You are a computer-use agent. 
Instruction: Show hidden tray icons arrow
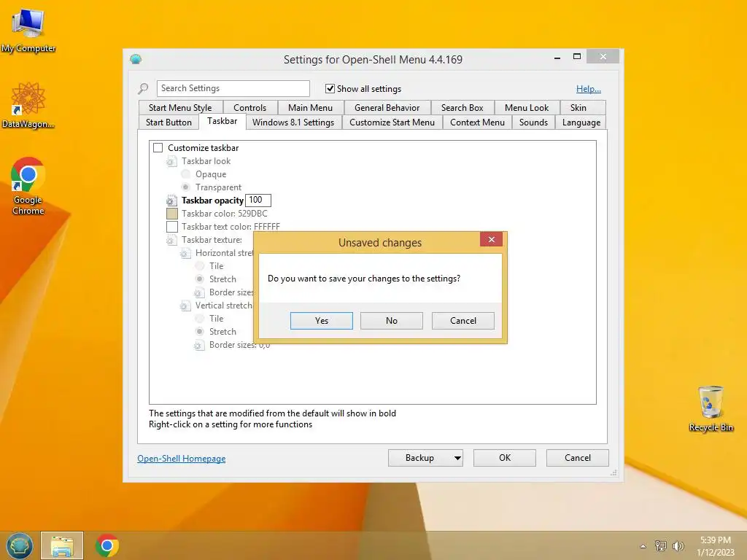pyautogui.click(x=643, y=546)
